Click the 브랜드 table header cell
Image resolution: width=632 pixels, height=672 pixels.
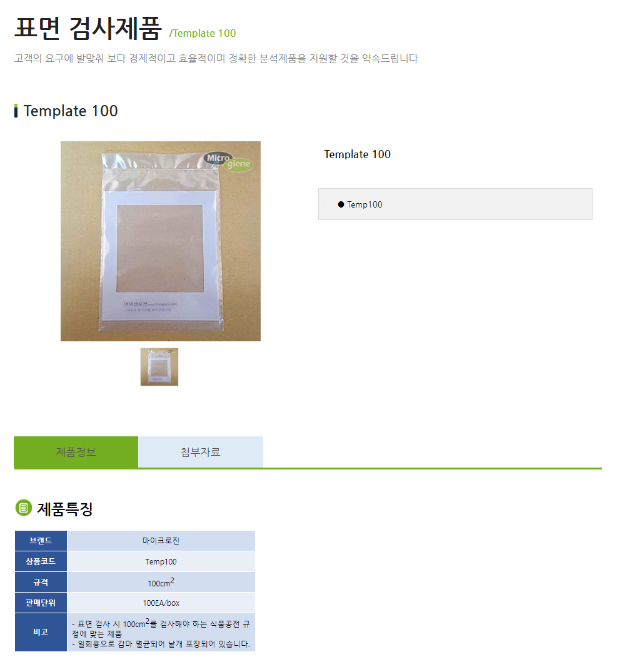41,541
